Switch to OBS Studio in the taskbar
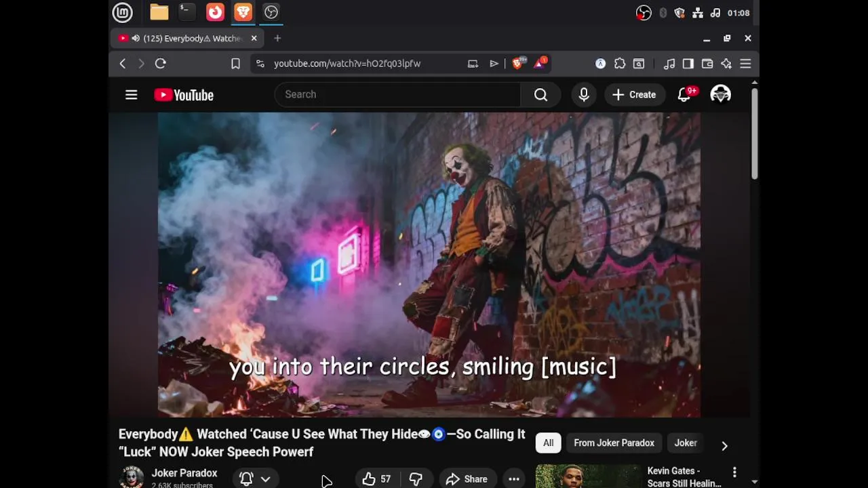This screenshot has height=488, width=868. (271, 12)
